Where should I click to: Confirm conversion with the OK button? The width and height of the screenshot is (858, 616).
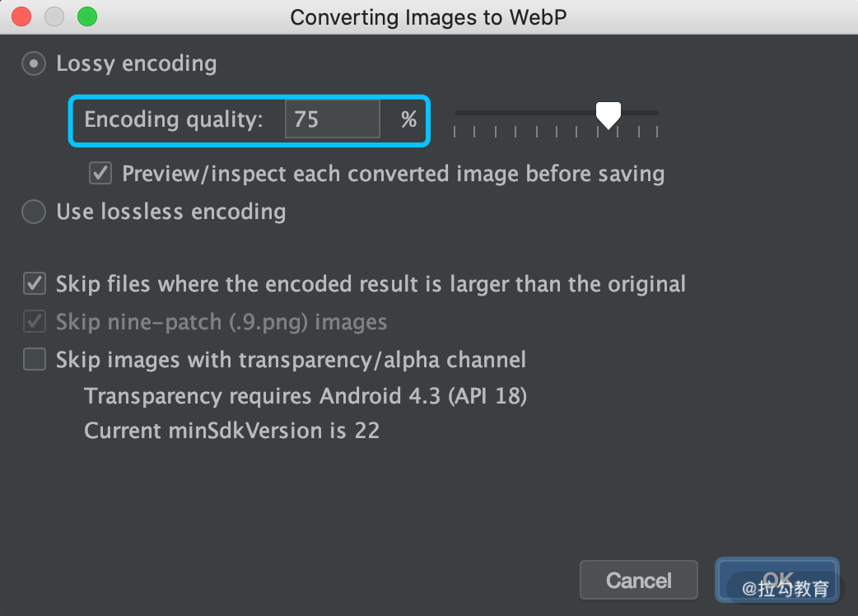(x=777, y=580)
